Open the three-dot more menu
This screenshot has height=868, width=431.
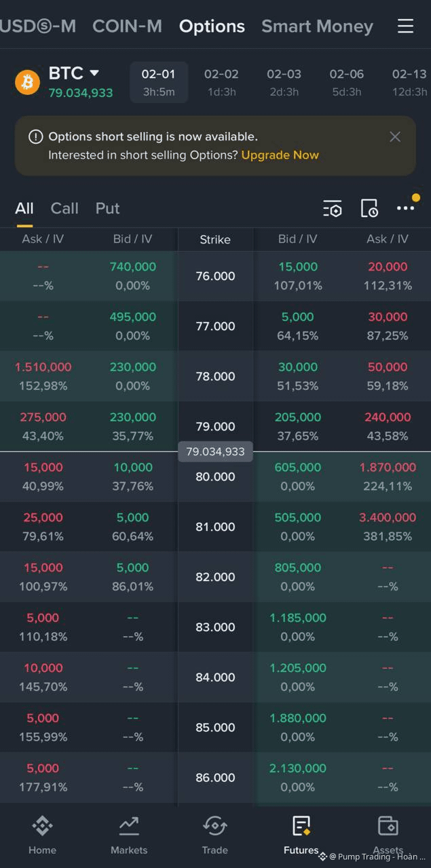coord(405,208)
